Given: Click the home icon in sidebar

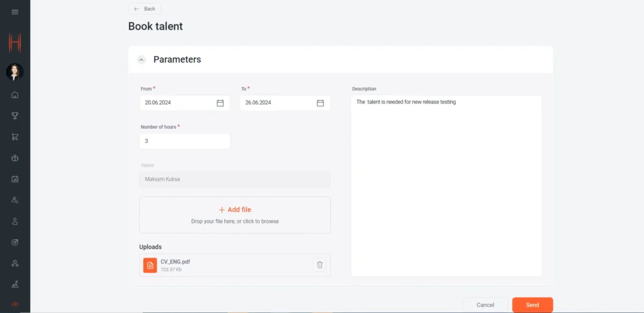Looking at the screenshot, I should tap(15, 95).
